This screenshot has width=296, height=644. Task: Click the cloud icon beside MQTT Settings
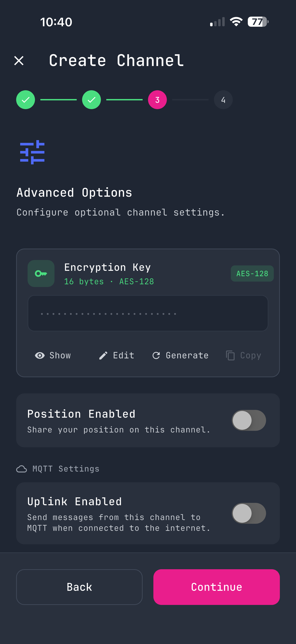coord(22,468)
